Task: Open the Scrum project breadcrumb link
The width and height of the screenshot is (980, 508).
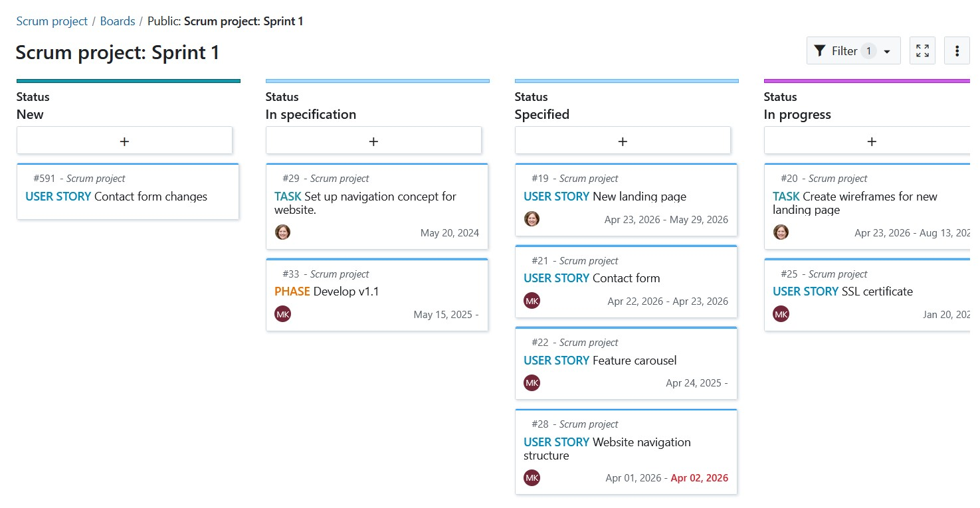Action: (x=52, y=21)
